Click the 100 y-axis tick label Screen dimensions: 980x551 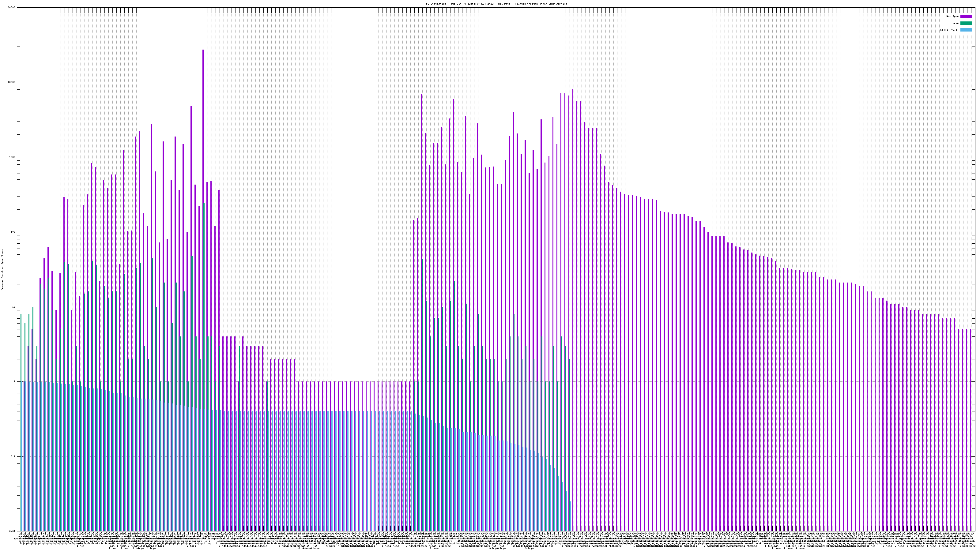point(13,232)
